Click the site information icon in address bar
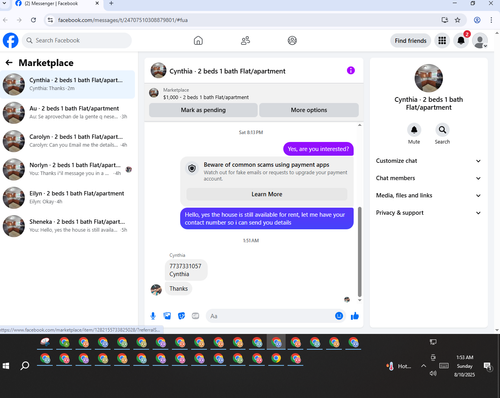500x398 pixels. pos(50,20)
